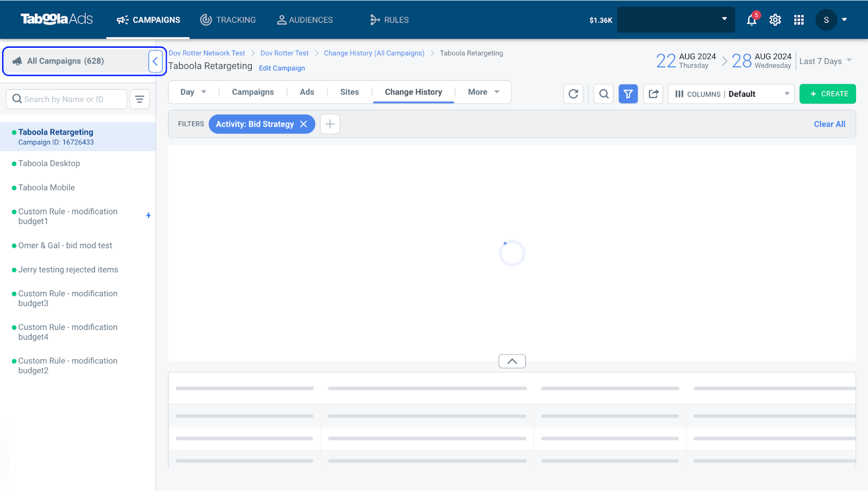Go to Campaigns in top navigation
The width and height of the screenshot is (868, 491).
pyautogui.click(x=148, y=20)
